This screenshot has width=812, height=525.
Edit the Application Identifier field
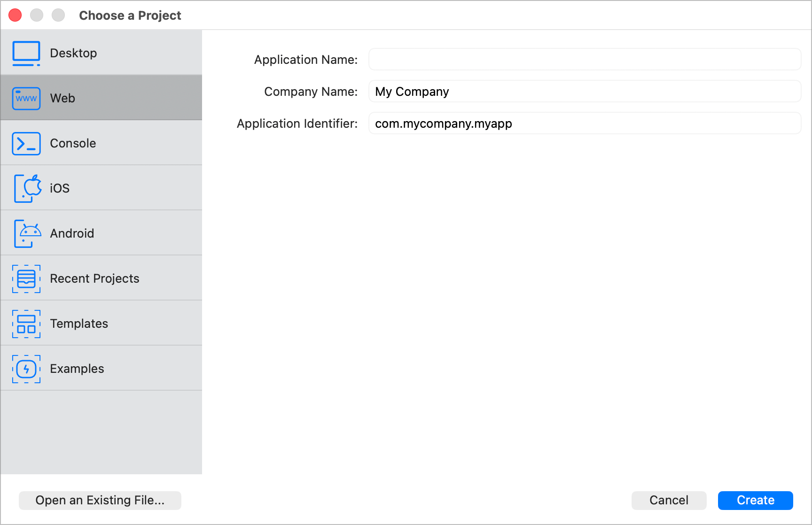[x=585, y=124]
